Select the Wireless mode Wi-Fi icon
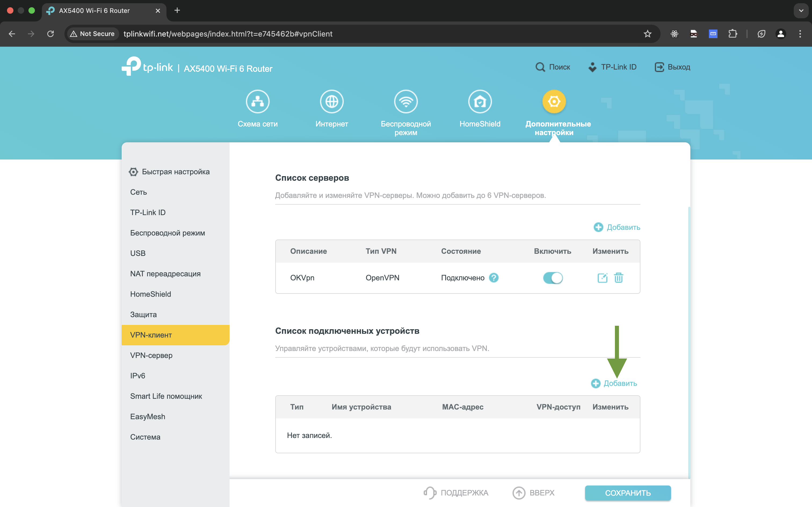The width and height of the screenshot is (812, 507). 406,101
